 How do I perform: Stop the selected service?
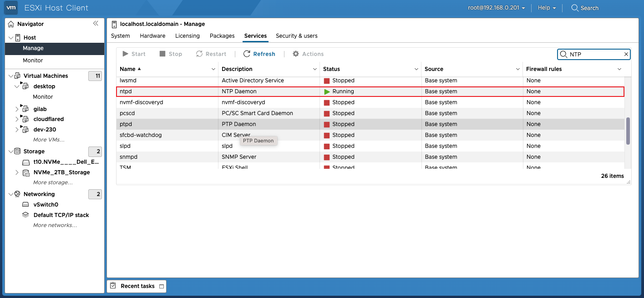(x=171, y=54)
